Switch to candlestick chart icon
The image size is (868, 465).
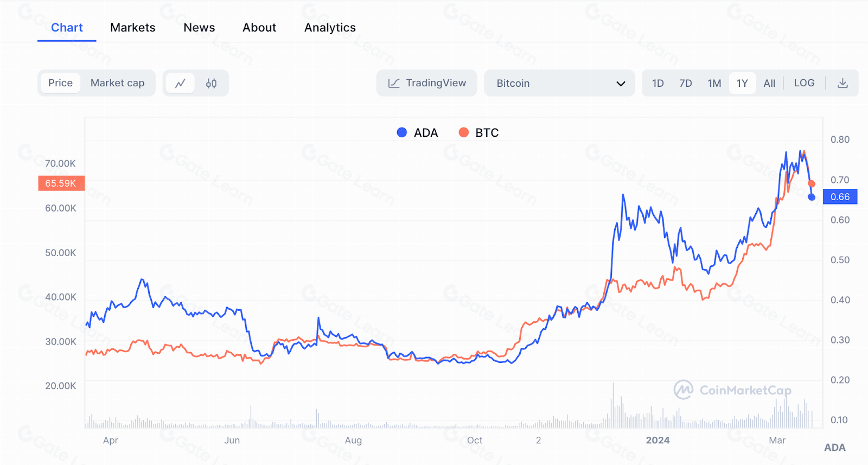coord(212,83)
